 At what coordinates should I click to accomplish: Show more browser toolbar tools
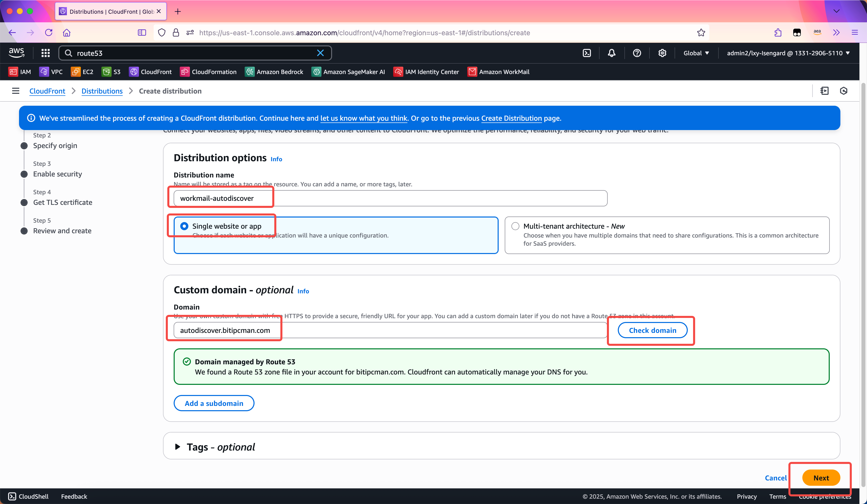click(836, 33)
